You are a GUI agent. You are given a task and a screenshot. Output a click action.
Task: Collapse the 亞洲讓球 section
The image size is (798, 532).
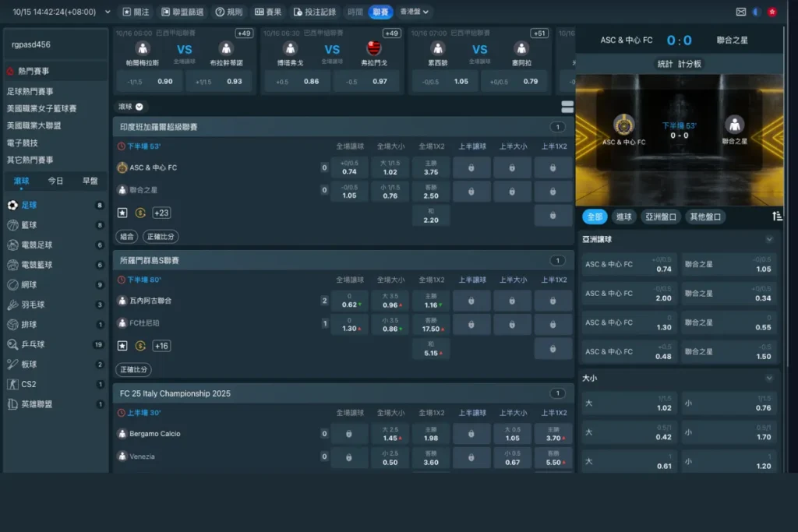[769, 240]
